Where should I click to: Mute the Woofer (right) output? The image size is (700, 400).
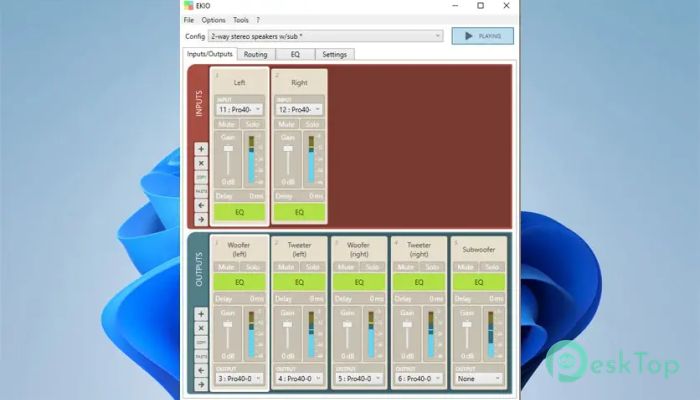point(346,267)
